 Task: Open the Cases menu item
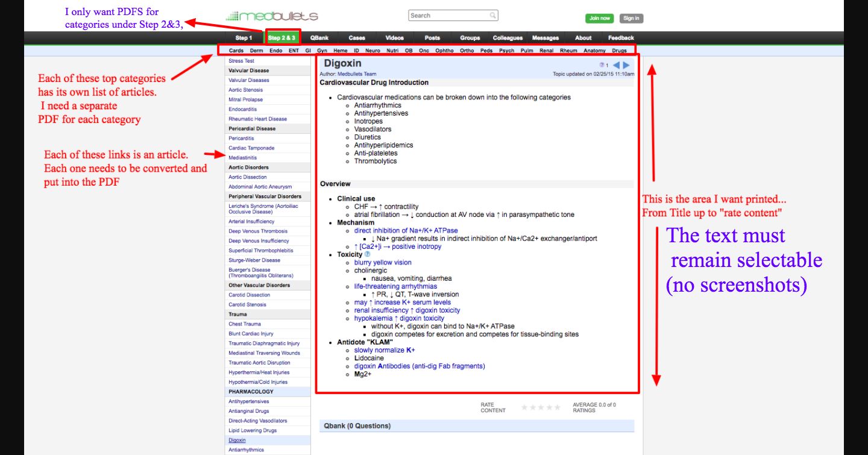point(357,38)
